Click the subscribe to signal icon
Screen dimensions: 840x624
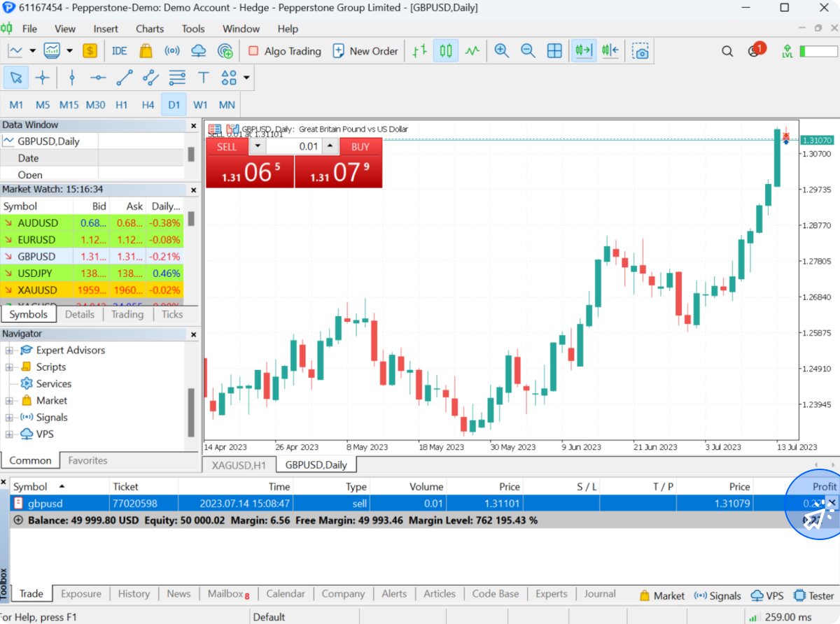coord(225,51)
